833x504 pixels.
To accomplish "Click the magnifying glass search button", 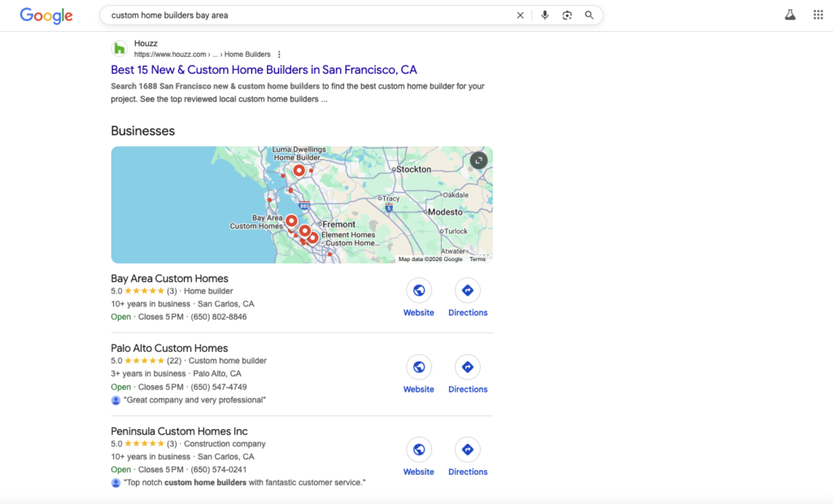I will 589,15.
